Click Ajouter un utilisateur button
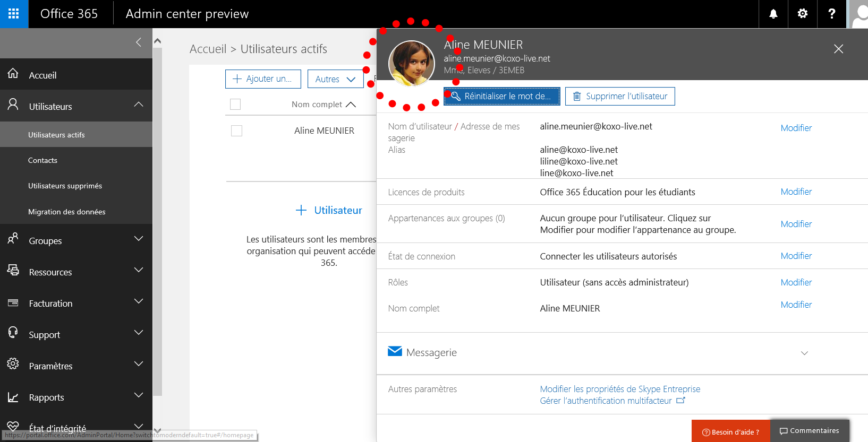This screenshot has height=442, width=868. pyautogui.click(x=263, y=79)
